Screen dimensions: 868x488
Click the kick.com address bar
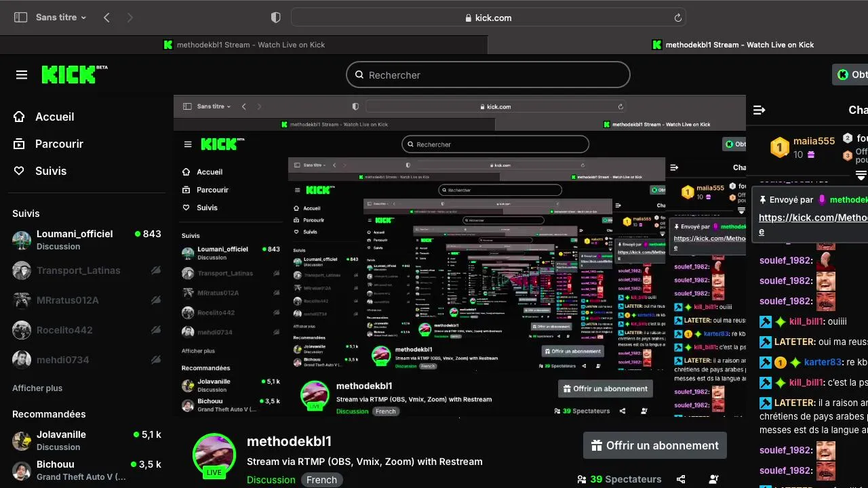click(488, 18)
